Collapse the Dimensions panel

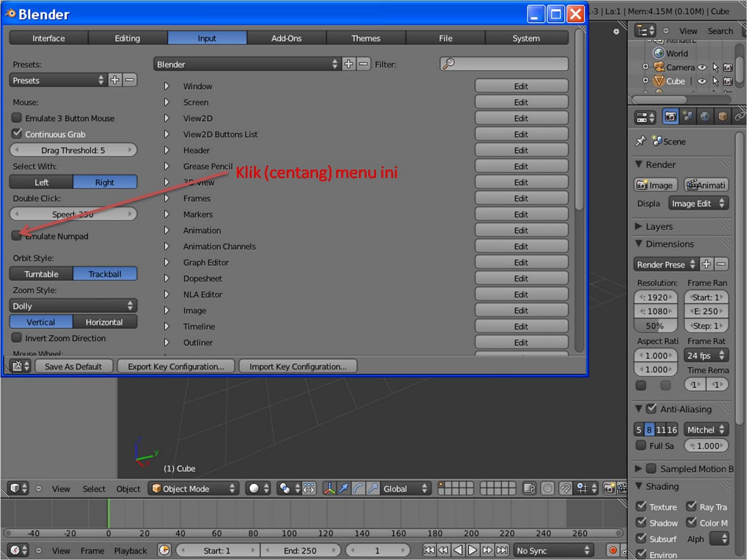(x=638, y=244)
